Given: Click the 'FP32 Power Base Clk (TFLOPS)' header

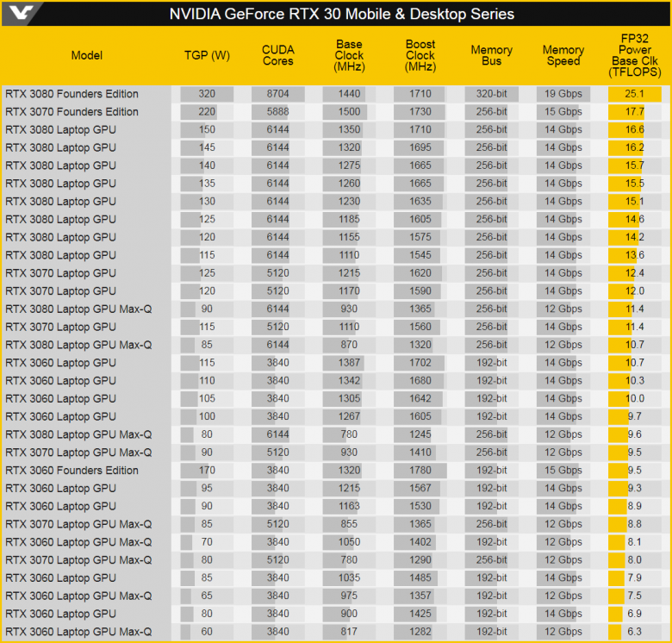Looking at the screenshot, I should pyautogui.click(x=635, y=55).
